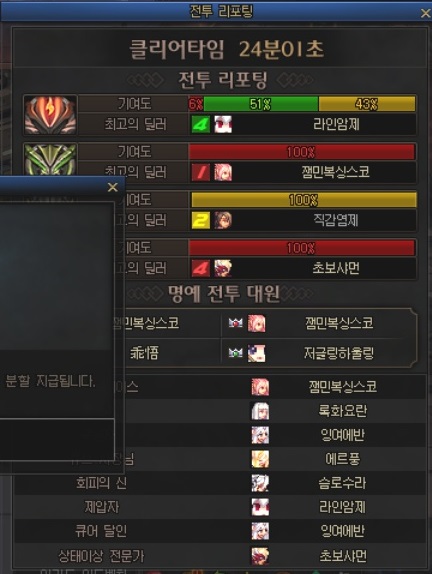This screenshot has width=432, height=574.
Task: Click the green crossed-blades dungeon emblem icon
Action: click(50, 160)
